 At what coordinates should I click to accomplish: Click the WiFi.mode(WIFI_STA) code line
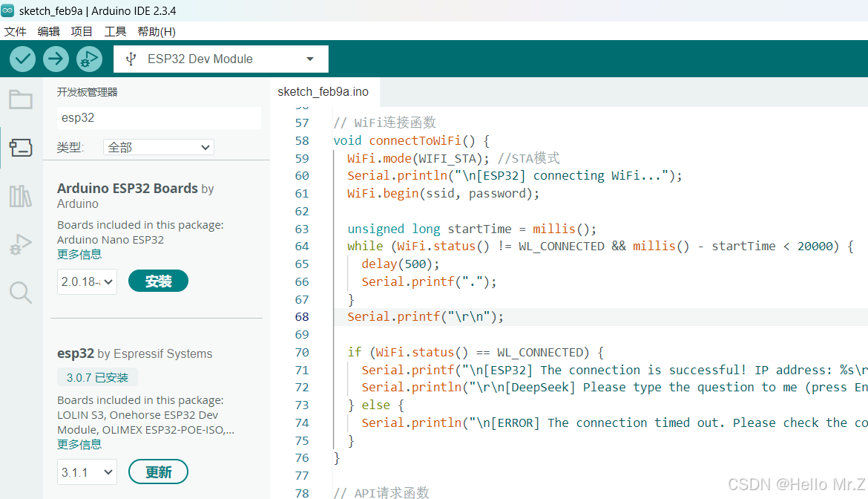[x=418, y=158]
